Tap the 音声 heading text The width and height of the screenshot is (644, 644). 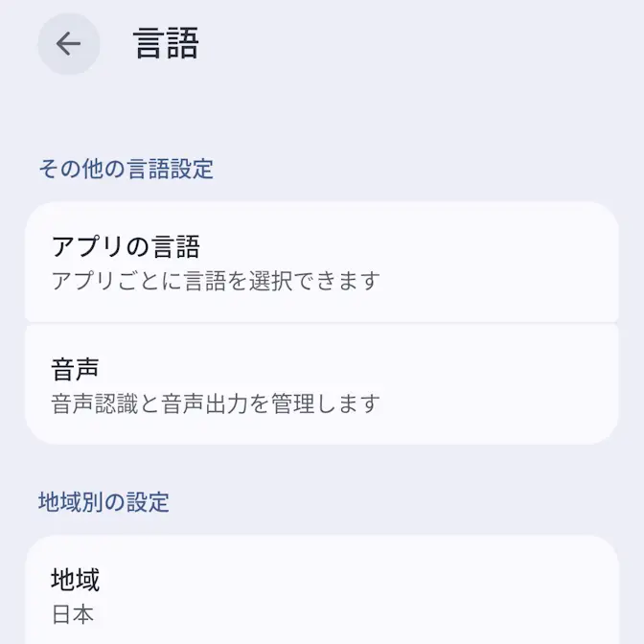point(75,369)
